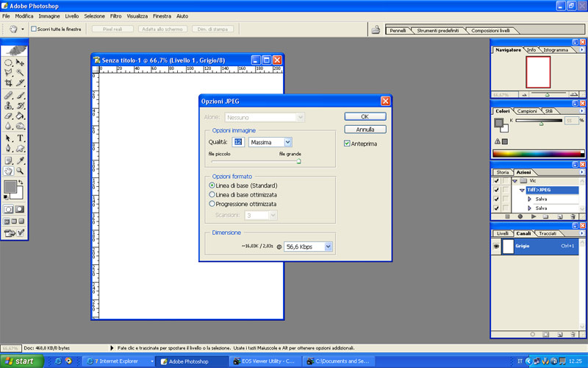Choose the Move tool

pos(21,63)
